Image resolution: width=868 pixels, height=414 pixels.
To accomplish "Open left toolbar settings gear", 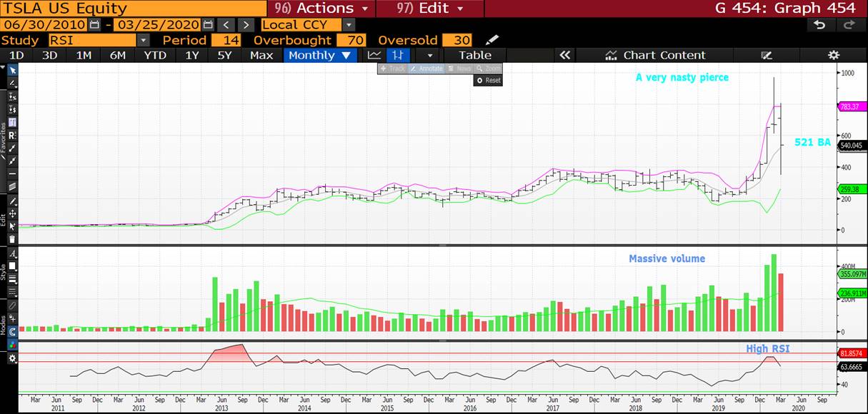I will pos(12,358).
